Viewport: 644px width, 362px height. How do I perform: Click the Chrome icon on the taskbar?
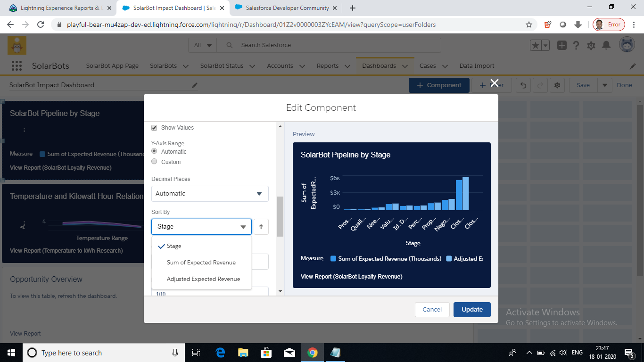coord(312,353)
